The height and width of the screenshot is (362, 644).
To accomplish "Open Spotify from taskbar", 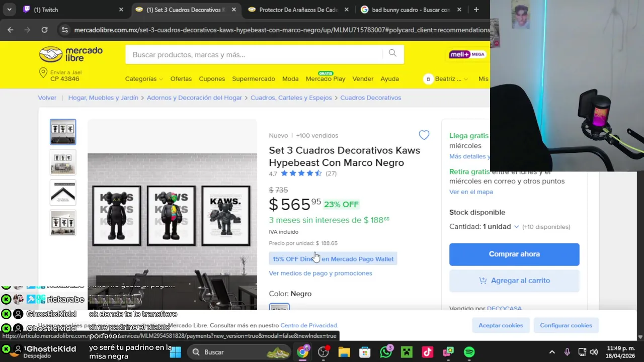I will [x=469, y=352].
